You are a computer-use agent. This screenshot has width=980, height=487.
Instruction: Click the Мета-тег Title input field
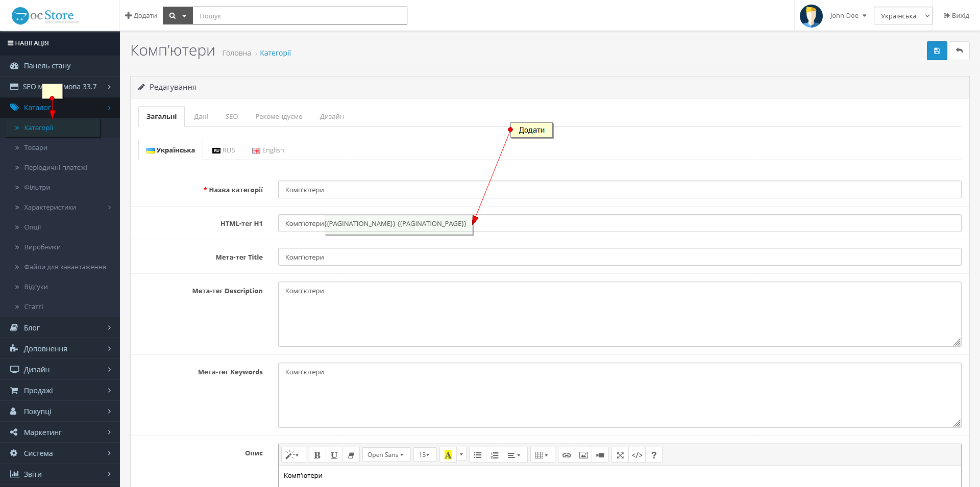click(x=619, y=257)
